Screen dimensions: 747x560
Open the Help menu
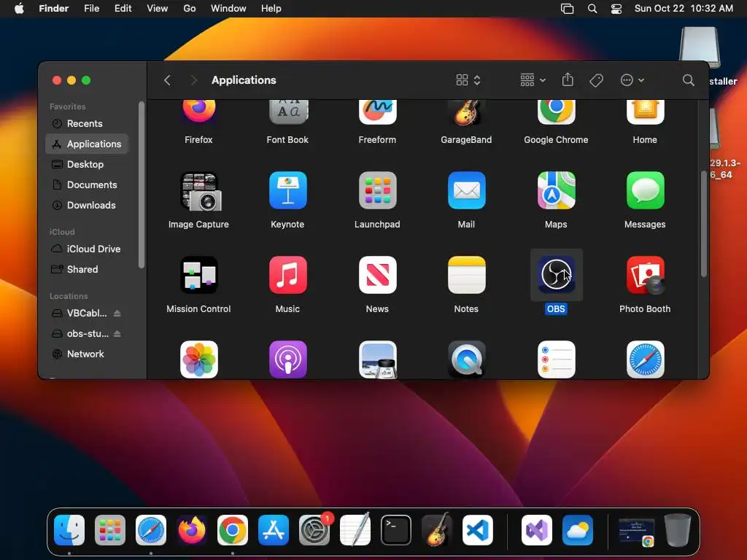click(271, 9)
